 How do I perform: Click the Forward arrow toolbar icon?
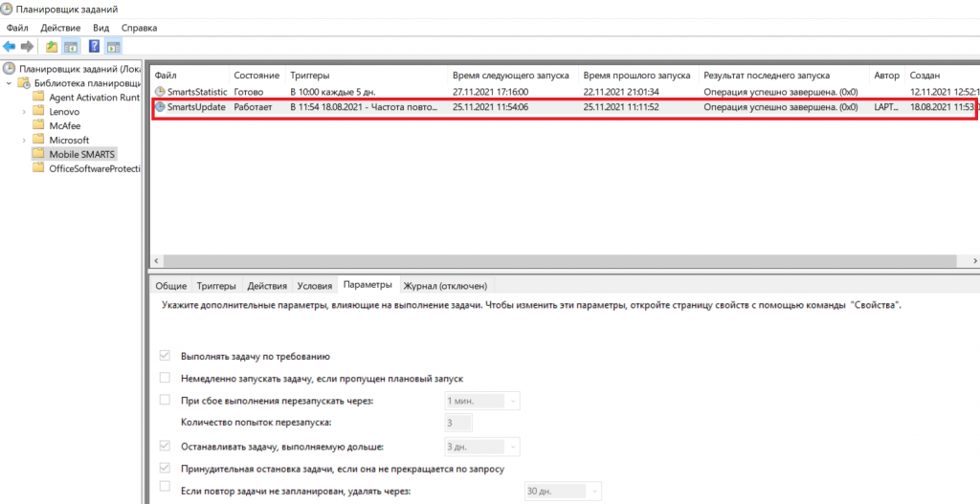(27, 46)
